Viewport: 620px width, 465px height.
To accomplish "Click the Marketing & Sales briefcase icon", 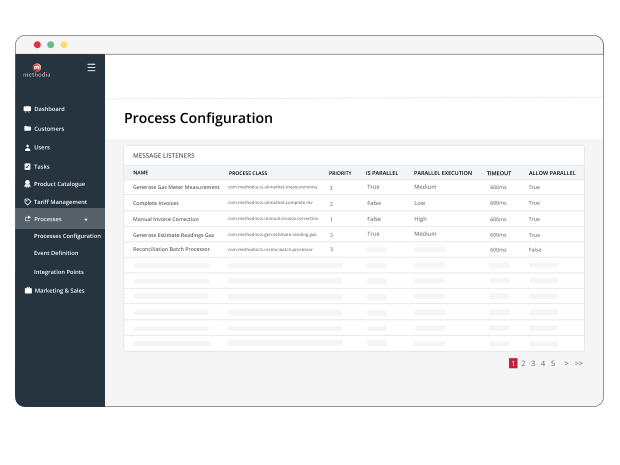I will coord(27,290).
